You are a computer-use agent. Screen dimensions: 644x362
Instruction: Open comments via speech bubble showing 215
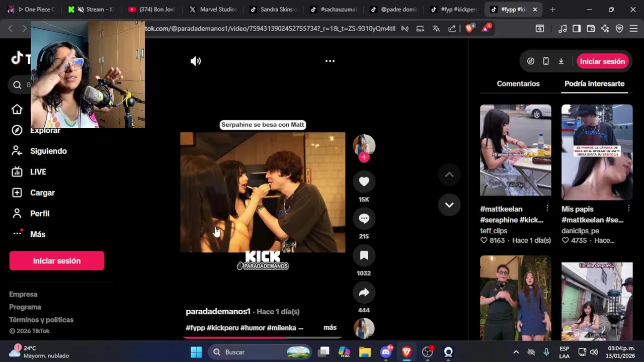(x=364, y=219)
